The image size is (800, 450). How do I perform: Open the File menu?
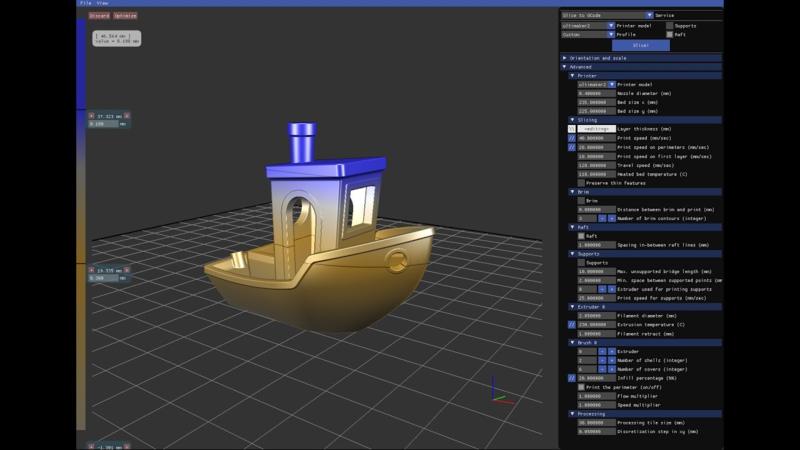click(x=85, y=4)
